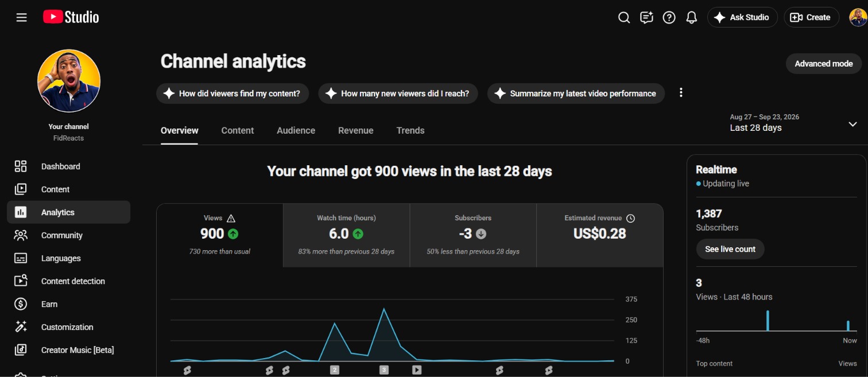Click the warning icon next to Views
This screenshot has width=868, height=377.
click(x=231, y=218)
